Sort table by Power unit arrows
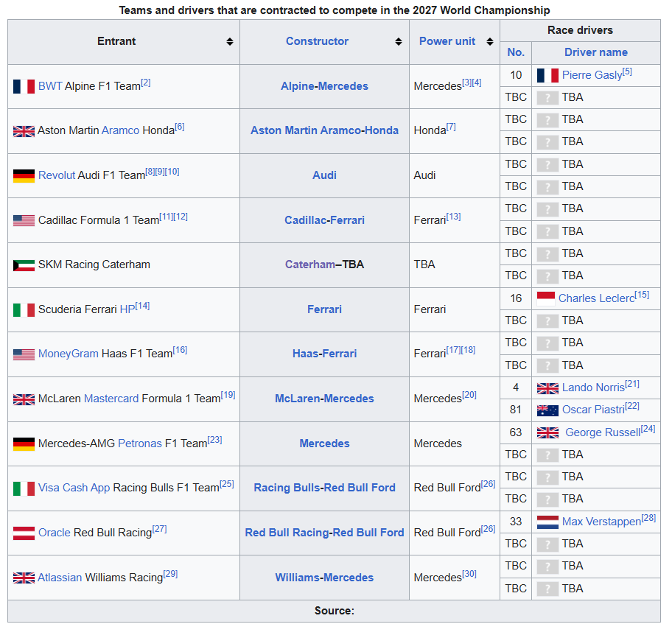Viewport: 672px width, 624px height. [490, 41]
